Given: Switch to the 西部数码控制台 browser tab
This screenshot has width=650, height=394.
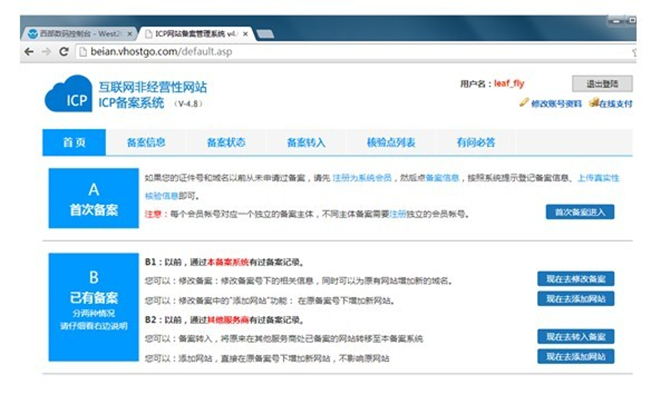Looking at the screenshot, I should (79, 34).
